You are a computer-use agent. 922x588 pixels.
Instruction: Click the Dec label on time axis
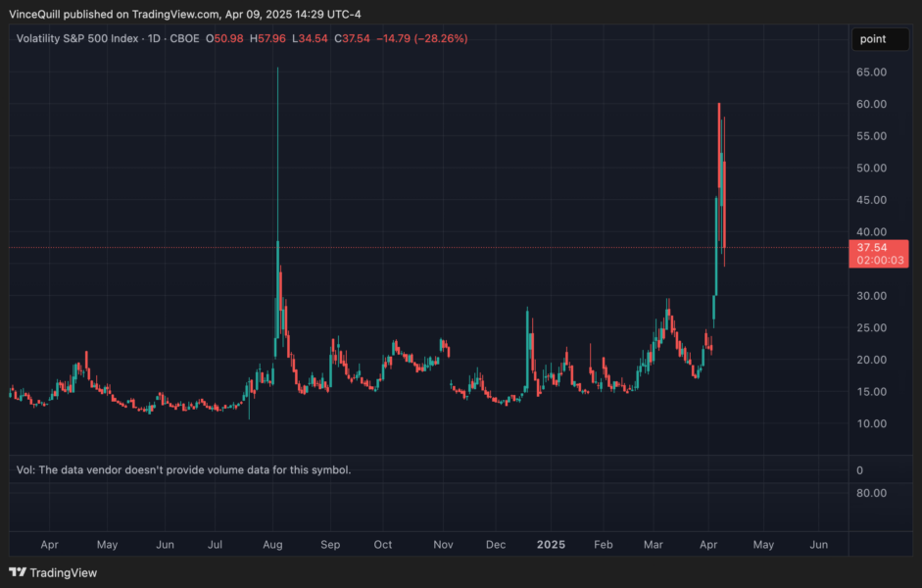[x=496, y=544]
